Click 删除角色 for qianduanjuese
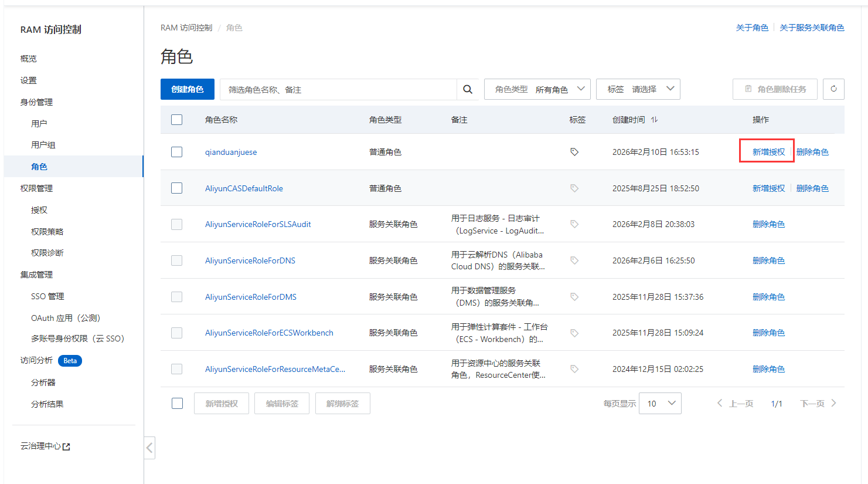The image size is (868, 484). click(x=812, y=152)
